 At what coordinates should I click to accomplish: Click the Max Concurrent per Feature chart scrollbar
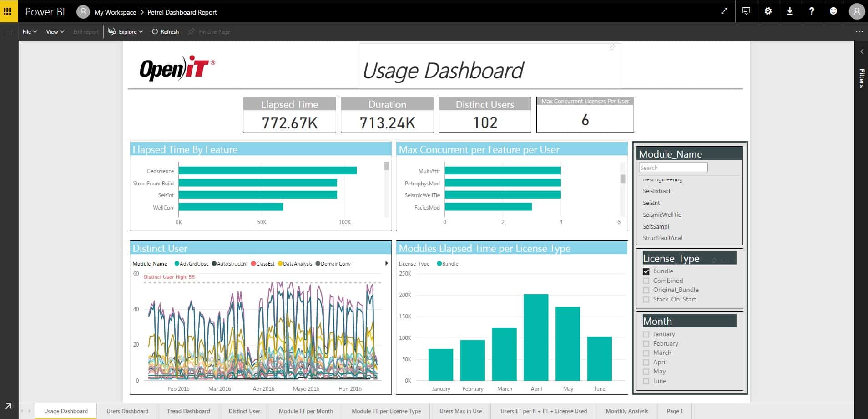tap(623, 179)
